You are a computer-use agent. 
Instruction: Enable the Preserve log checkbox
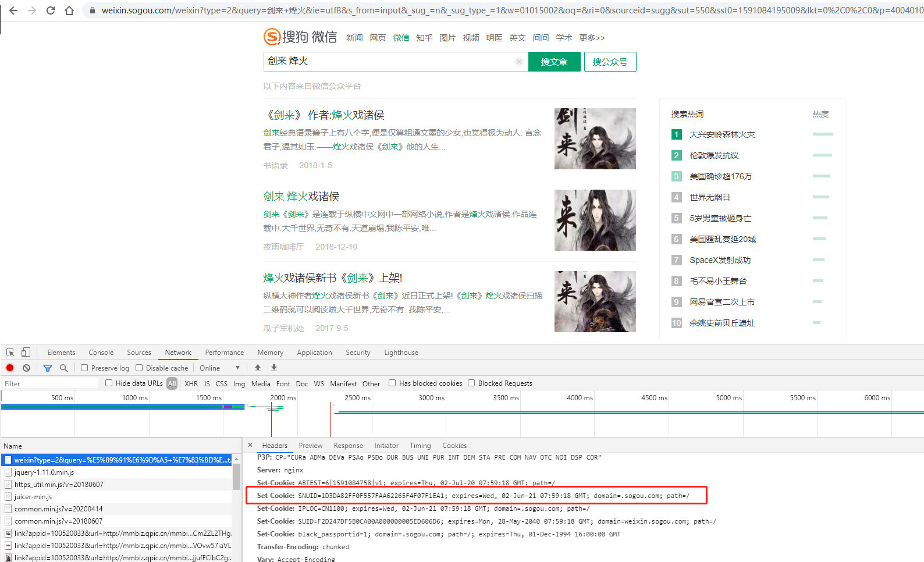tap(84, 368)
